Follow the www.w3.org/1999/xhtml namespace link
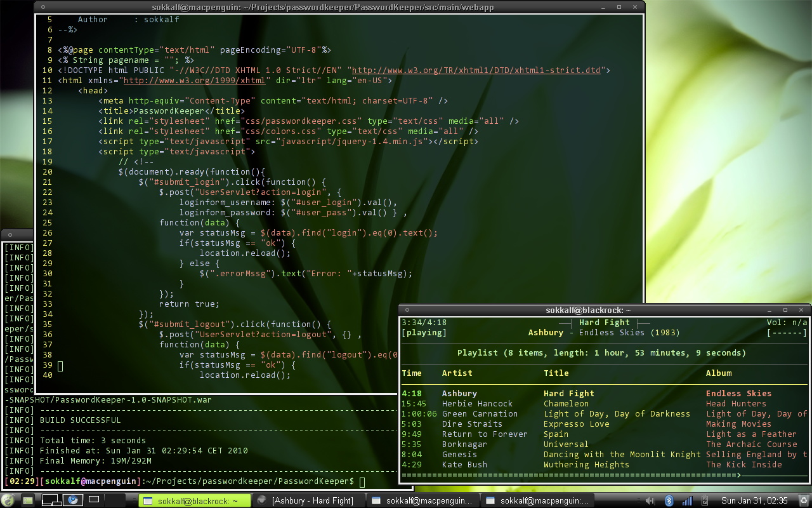The height and width of the screenshot is (508, 812). [x=194, y=81]
